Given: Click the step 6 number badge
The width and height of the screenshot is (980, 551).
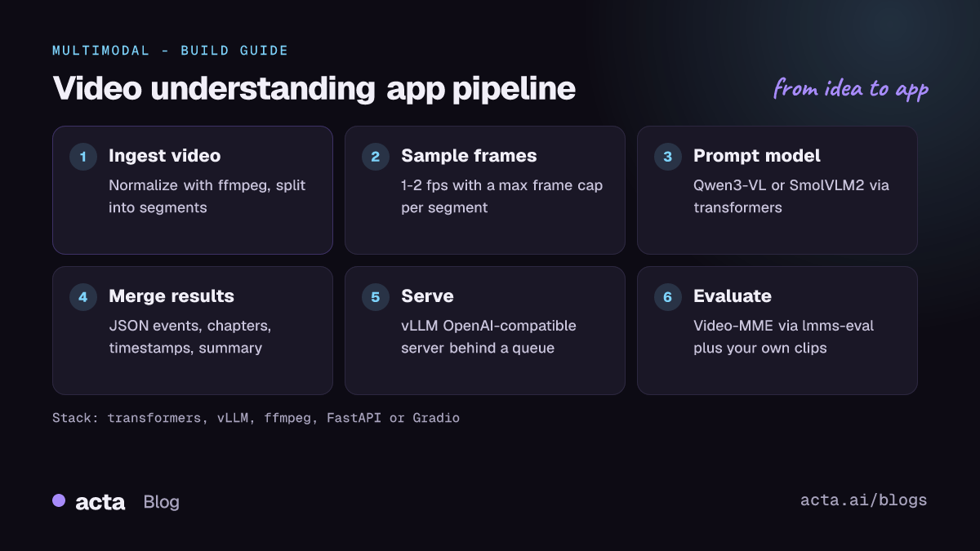Looking at the screenshot, I should coord(668,297).
